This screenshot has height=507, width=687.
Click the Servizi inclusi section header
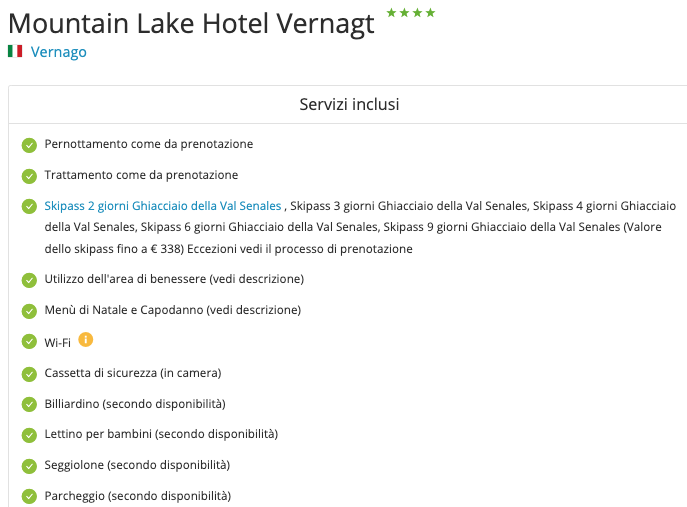pos(349,104)
